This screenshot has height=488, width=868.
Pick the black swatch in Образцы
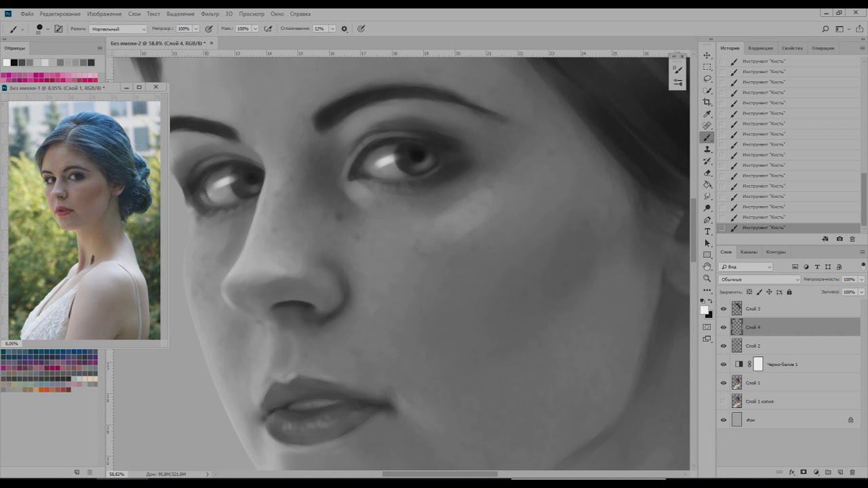pyautogui.click(x=14, y=62)
